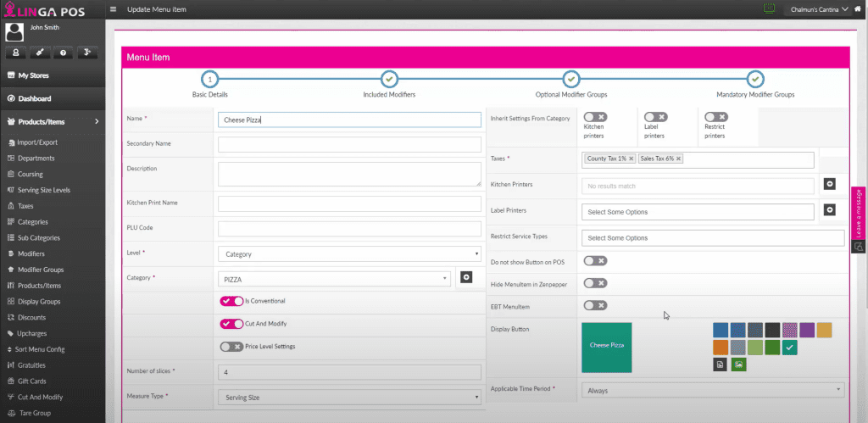Click the image upload icon under swatches
868x423 pixels.
739,364
